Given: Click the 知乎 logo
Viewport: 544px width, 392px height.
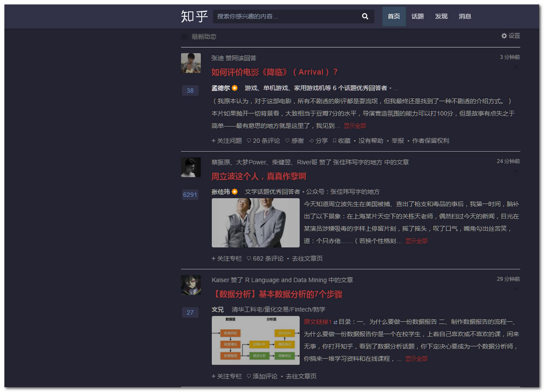Looking at the screenshot, I should (x=193, y=16).
